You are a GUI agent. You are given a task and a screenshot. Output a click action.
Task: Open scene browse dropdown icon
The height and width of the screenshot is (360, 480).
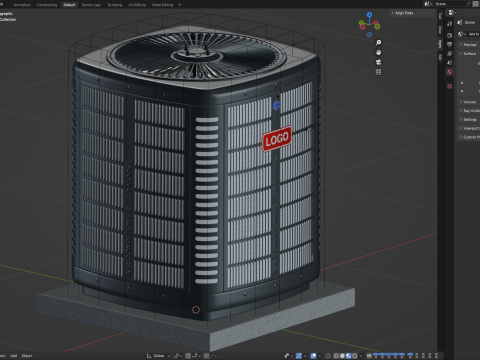428,4
